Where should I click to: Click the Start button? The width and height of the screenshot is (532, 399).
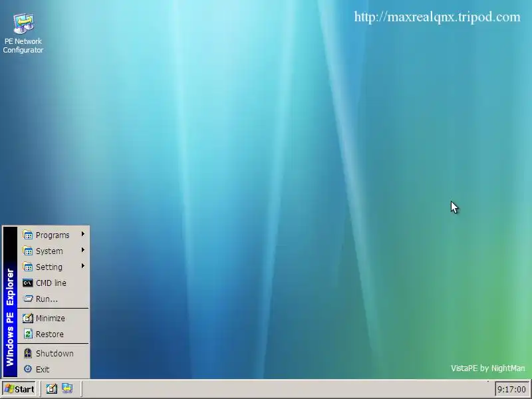pyautogui.click(x=19, y=389)
